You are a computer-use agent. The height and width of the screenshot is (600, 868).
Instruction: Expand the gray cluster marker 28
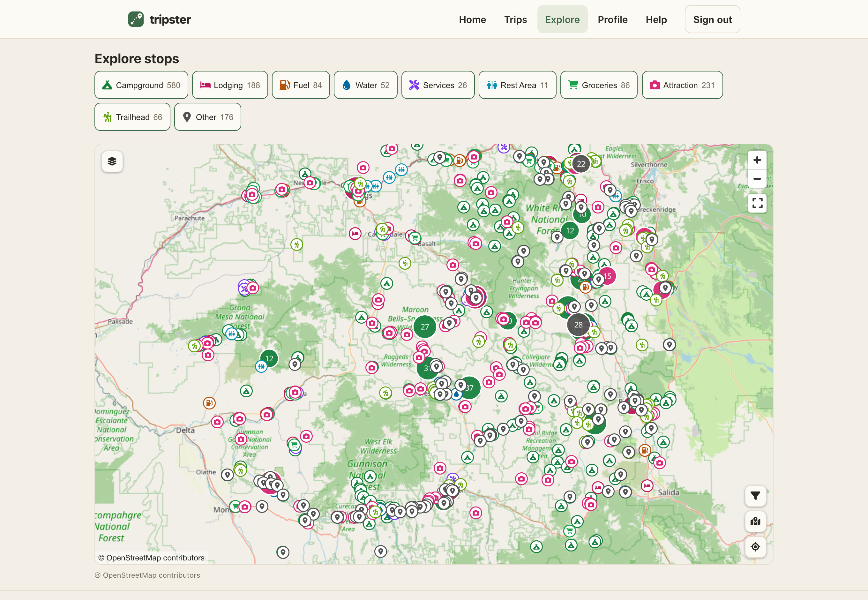point(578,325)
